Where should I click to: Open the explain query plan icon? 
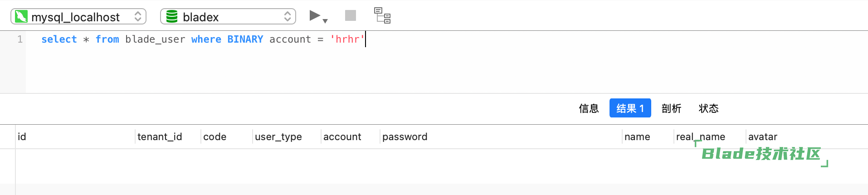pos(382,15)
